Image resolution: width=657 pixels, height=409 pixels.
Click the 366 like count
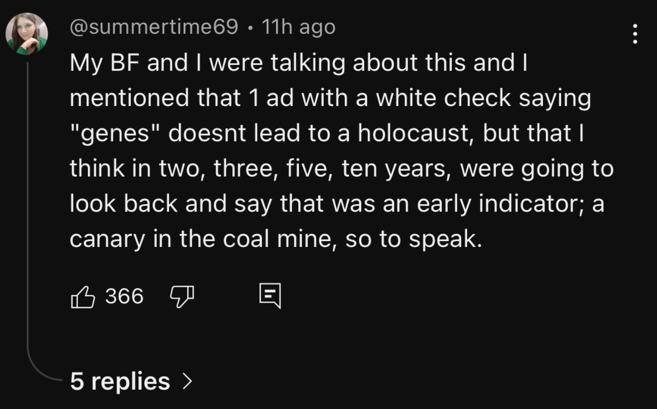tap(124, 296)
